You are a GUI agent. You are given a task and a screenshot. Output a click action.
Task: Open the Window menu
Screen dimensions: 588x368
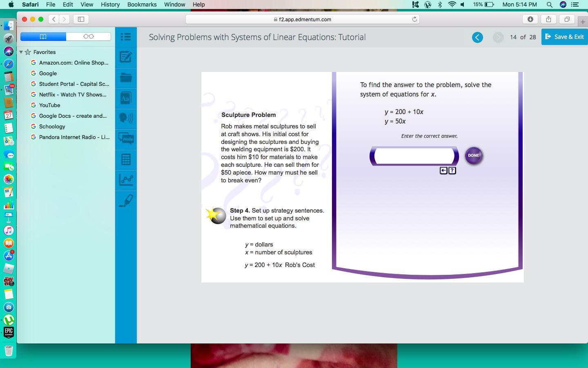(174, 4)
